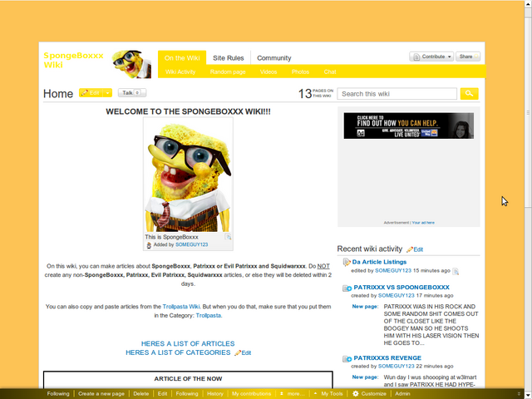Screen dimensions: 532x399
Task: Click Edit in the bottom toolbar
Action: 162,393
